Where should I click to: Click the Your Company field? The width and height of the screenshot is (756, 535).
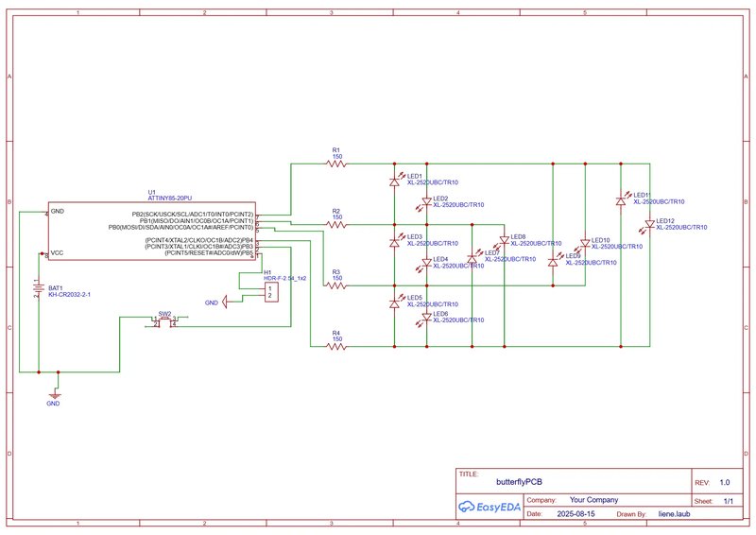(594, 500)
